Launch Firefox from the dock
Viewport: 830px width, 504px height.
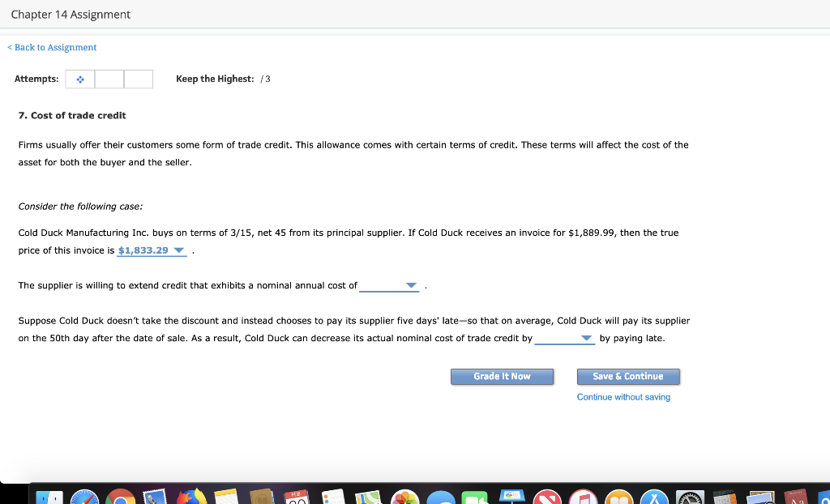191,498
